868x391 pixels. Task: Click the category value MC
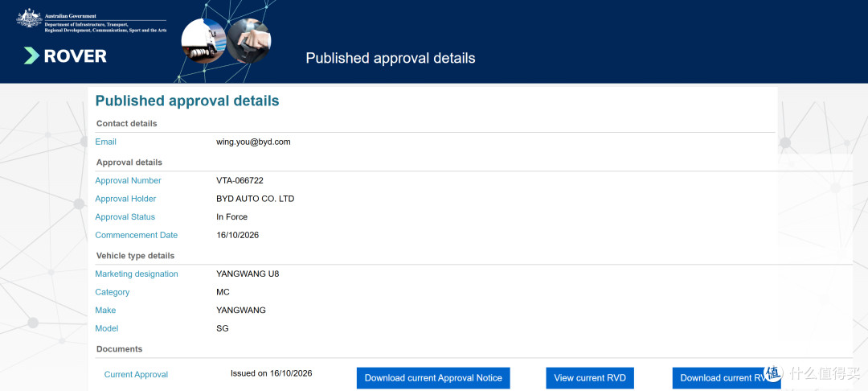click(x=223, y=292)
